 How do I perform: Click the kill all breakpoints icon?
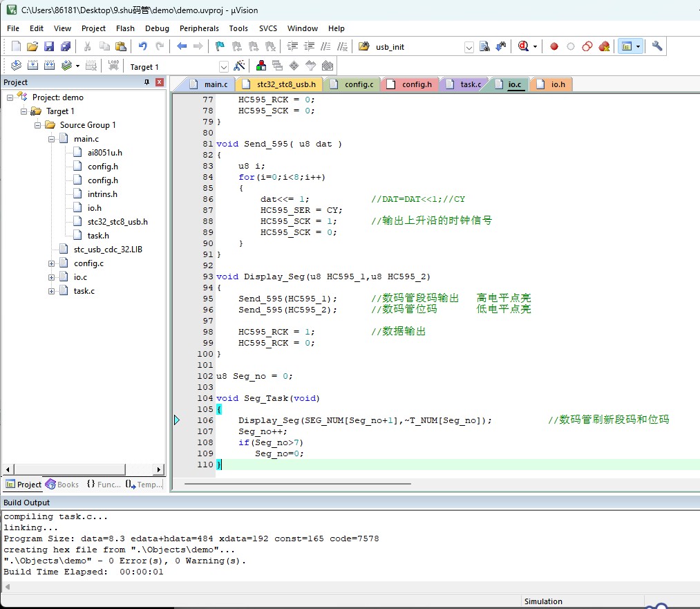click(x=605, y=46)
